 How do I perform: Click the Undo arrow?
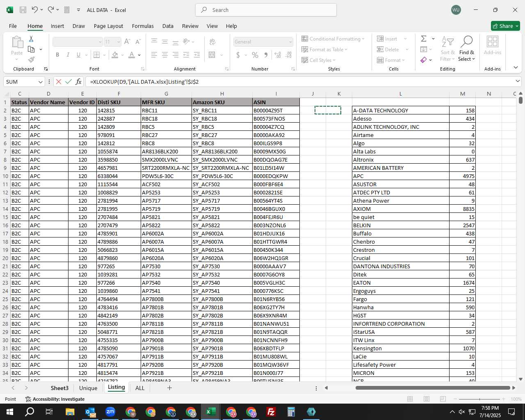pyautogui.click(x=35, y=10)
